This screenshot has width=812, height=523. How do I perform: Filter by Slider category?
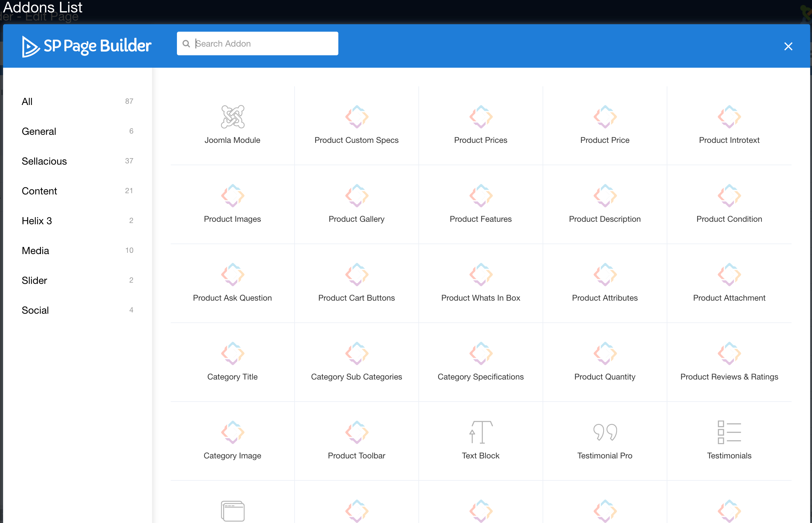point(77,280)
